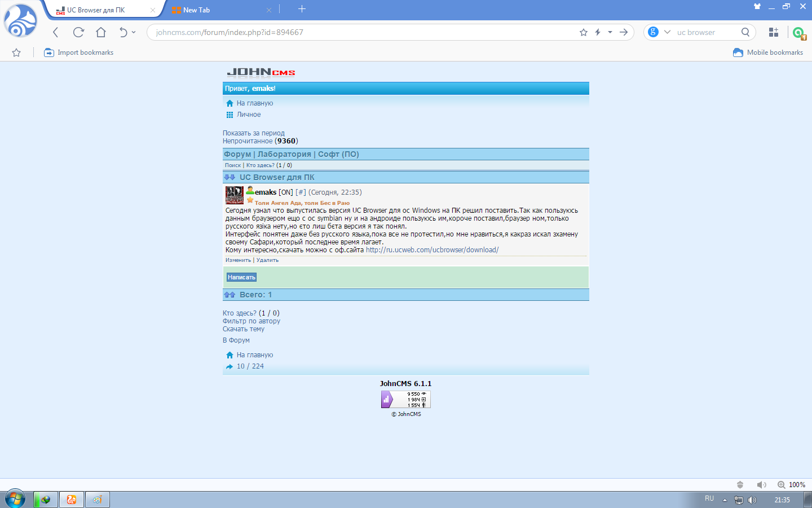
Task: Open the ucweb.com download link in the post
Action: point(432,250)
